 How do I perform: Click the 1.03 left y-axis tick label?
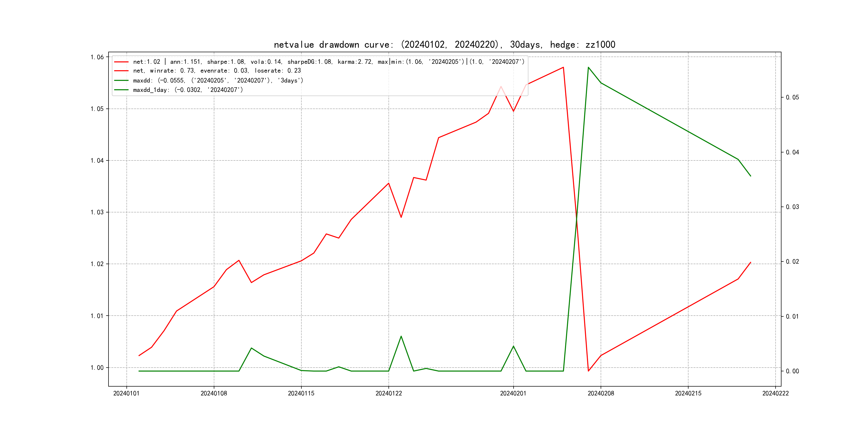click(x=97, y=212)
